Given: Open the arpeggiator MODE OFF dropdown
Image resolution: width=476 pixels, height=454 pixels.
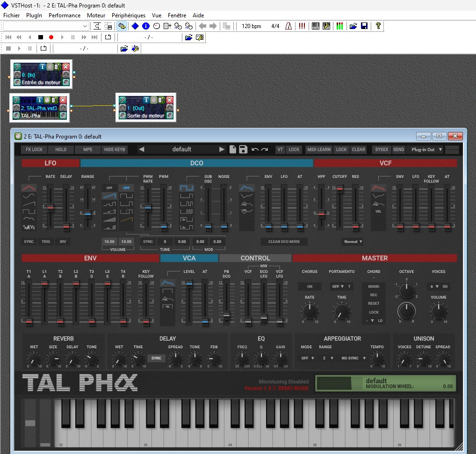Looking at the screenshot, I should (308, 358).
